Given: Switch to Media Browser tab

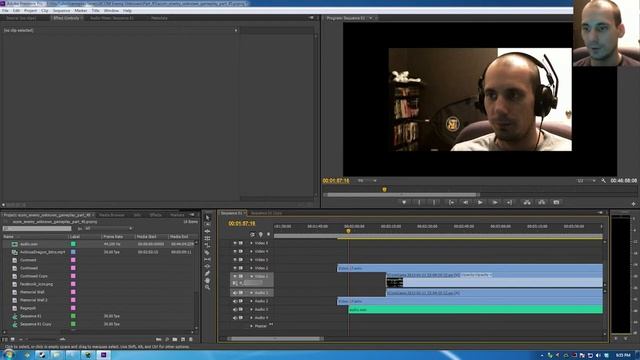Looking at the screenshot, I should point(112,215).
